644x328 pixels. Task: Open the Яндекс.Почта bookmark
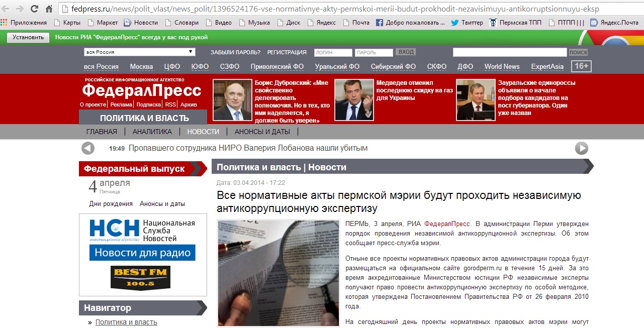[x=614, y=23]
